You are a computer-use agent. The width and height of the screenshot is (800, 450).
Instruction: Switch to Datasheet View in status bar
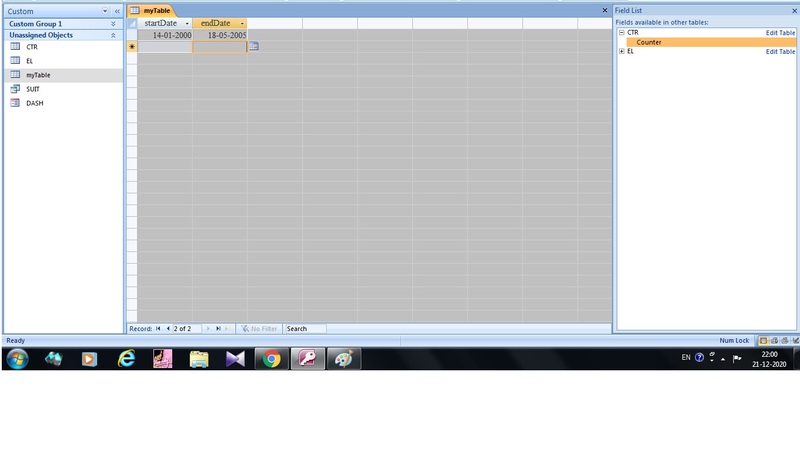coord(763,340)
